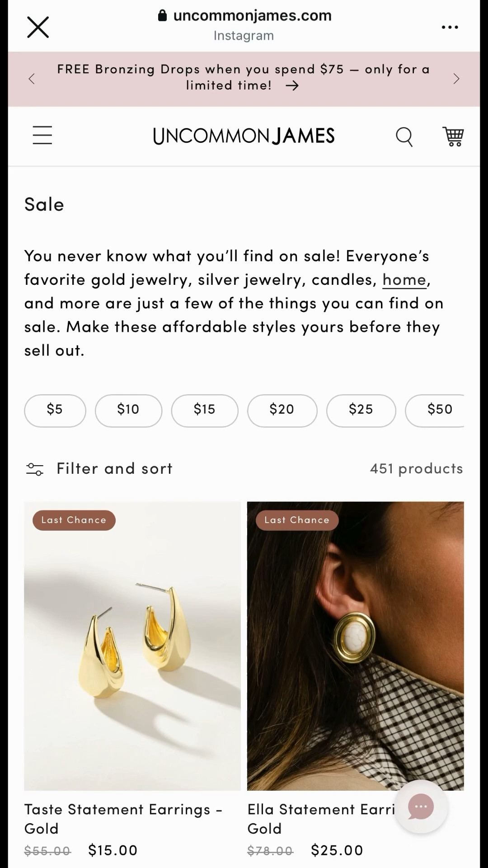Show previous promo banner message
The height and width of the screenshot is (868, 488).
[32, 79]
